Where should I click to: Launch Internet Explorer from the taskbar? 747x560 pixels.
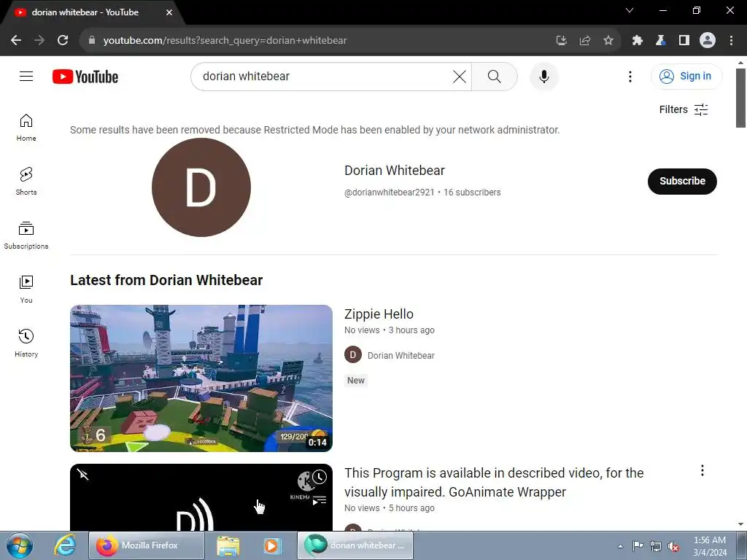pos(65,545)
